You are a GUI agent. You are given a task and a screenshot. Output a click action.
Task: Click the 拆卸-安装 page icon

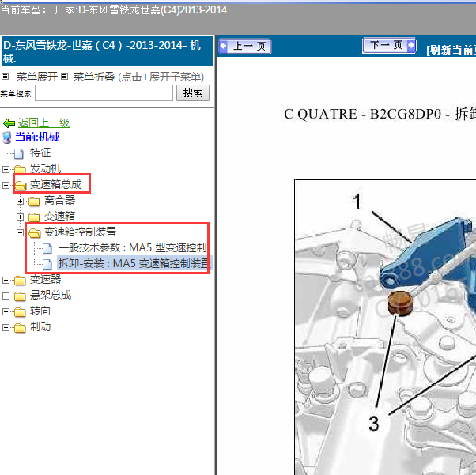[47, 264]
